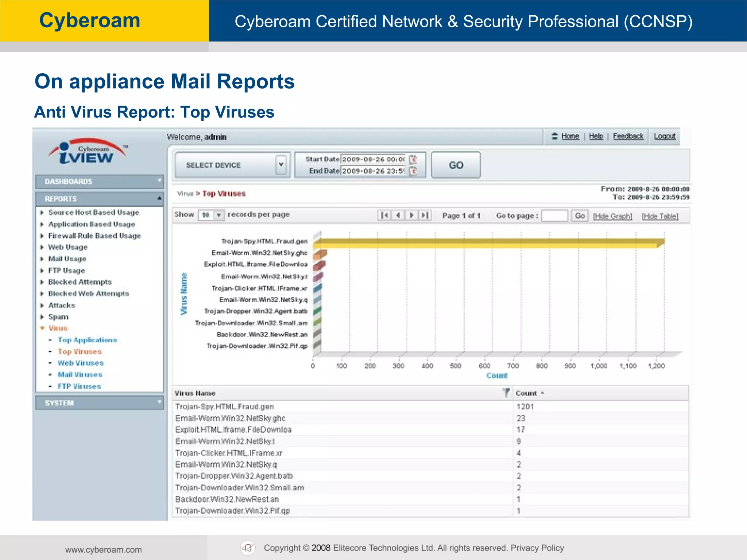Image resolution: width=747 pixels, height=560 pixels.
Task: Go to next page of records
Action: [411, 215]
